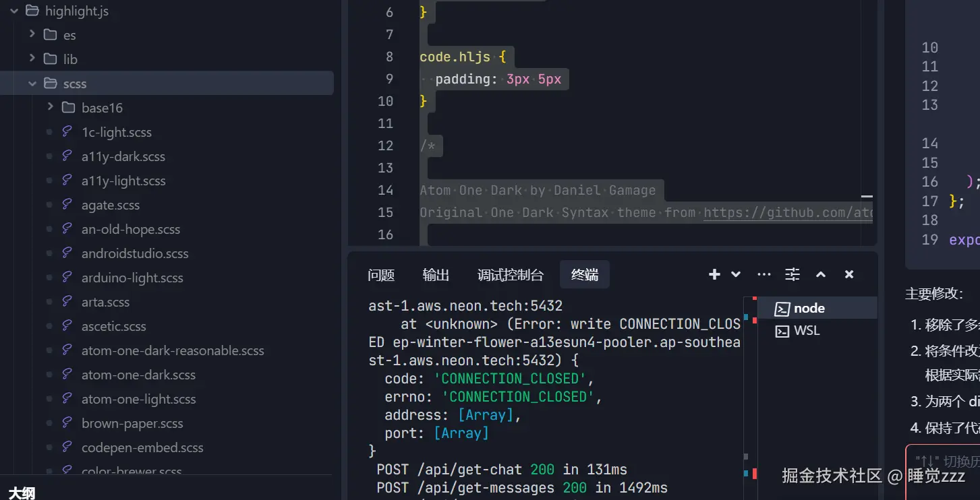Click the scss folder icon
The image size is (980, 500).
50,84
